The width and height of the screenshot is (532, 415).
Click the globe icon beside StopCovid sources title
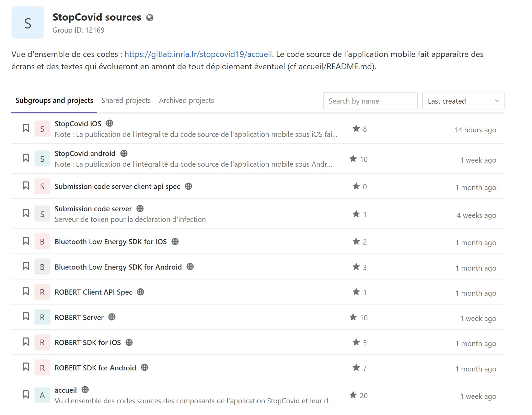click(150, 18)
